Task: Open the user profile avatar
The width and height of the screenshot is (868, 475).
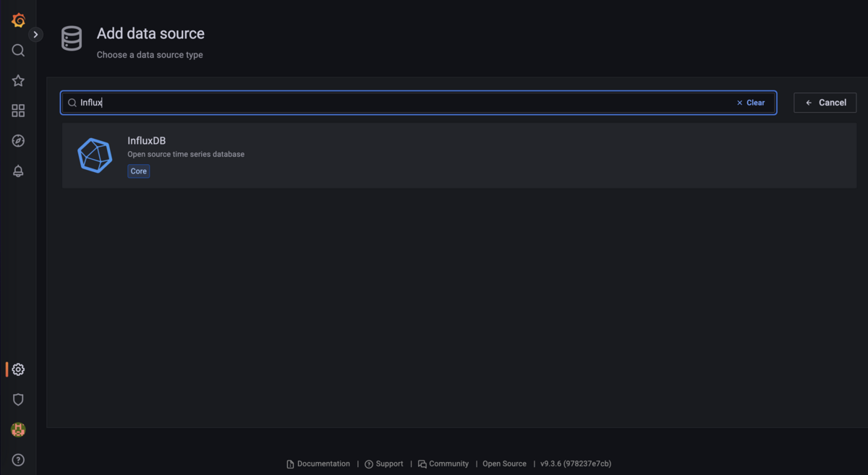Action: 18,429
